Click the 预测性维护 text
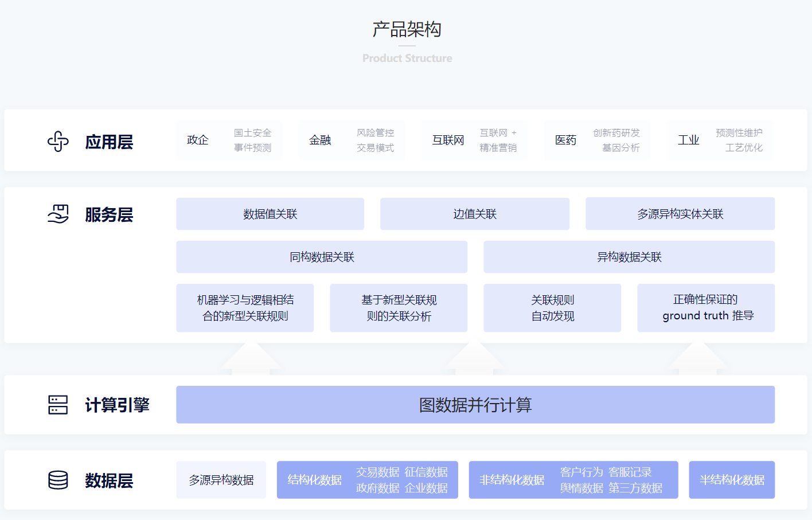The height and width of the screenshot is (520, 812). point(739,132)
